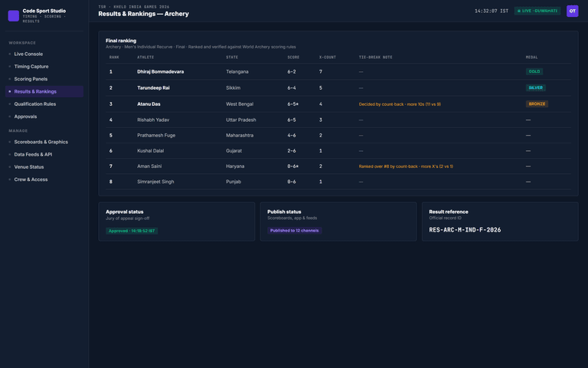Select result reference RES-ARC-M-IND-F-2026
This screenshot has width=588, height=368.
(x=465, y=230)
